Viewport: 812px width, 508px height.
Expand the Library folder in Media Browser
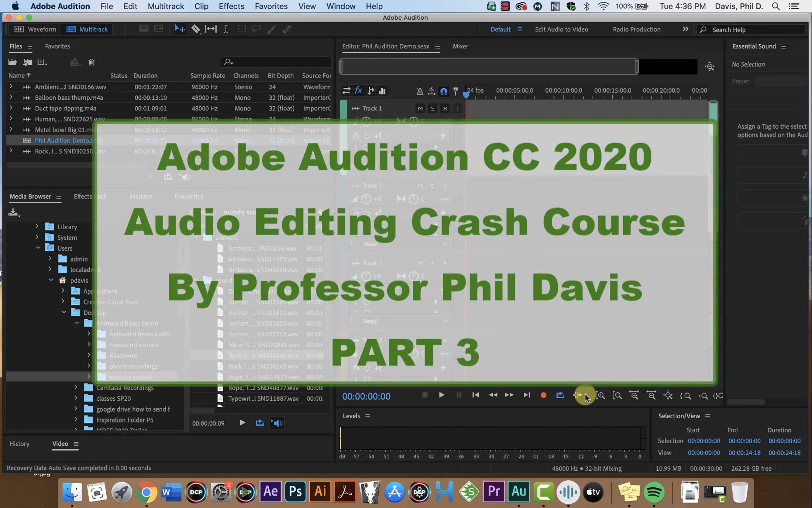click(x=37, y=227)
